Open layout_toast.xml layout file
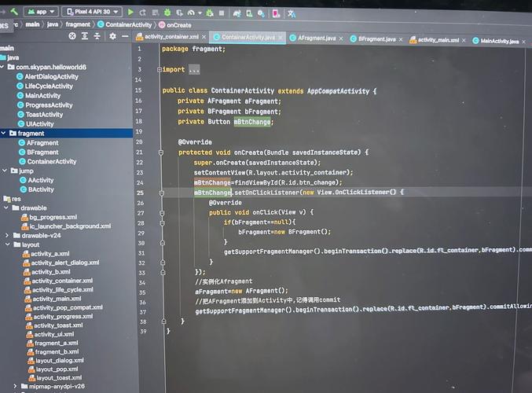 (55, 378)
